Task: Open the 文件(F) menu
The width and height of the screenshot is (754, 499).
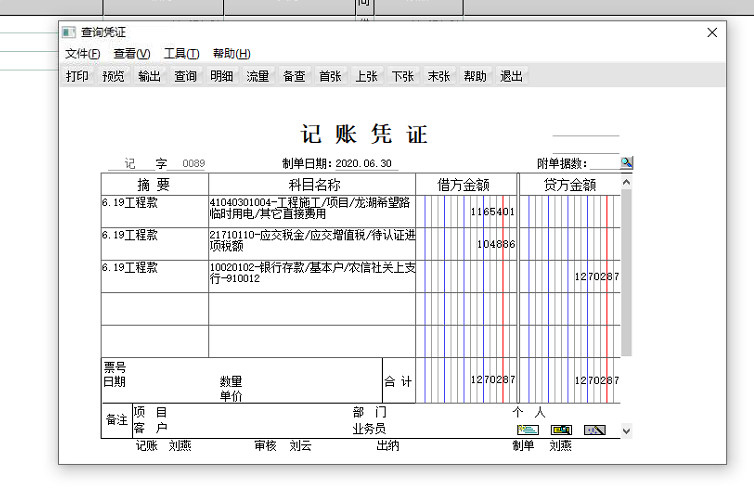Action: 83,53
